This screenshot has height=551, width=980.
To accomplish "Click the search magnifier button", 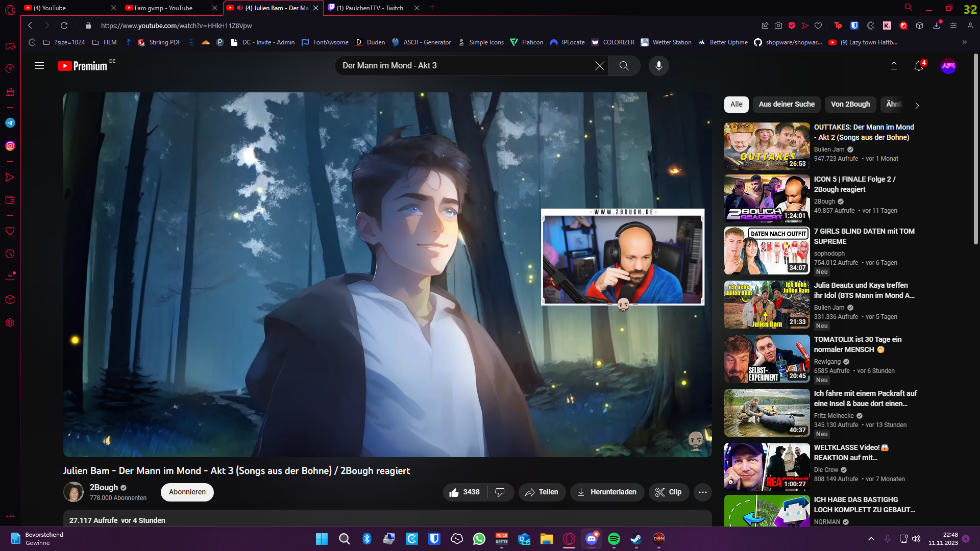I will tap(624, 66).
